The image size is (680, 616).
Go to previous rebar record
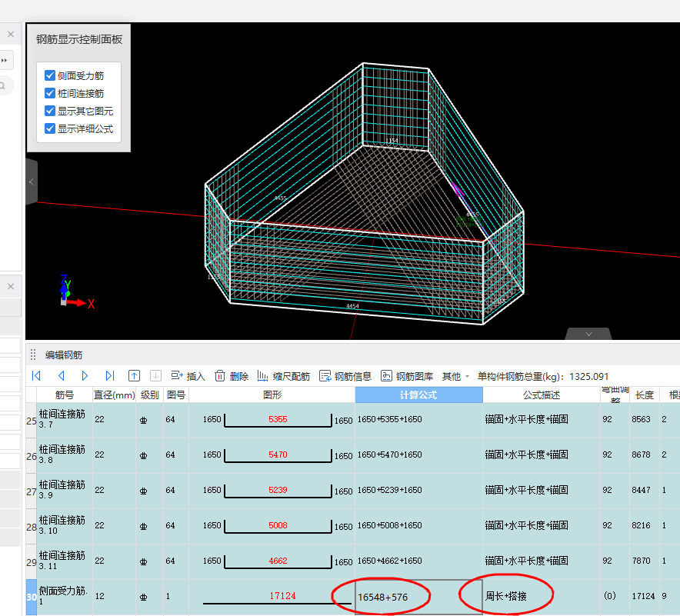click(61, 376)
